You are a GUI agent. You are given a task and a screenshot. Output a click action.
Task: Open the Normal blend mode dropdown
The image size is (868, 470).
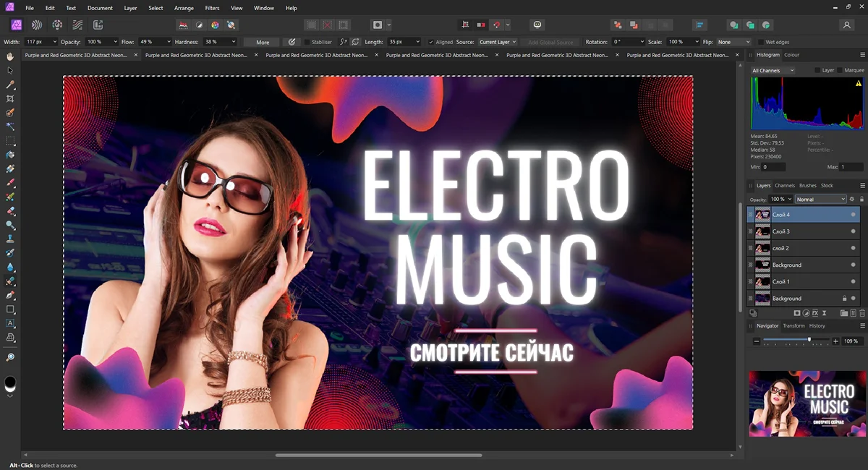coord(820,199)
